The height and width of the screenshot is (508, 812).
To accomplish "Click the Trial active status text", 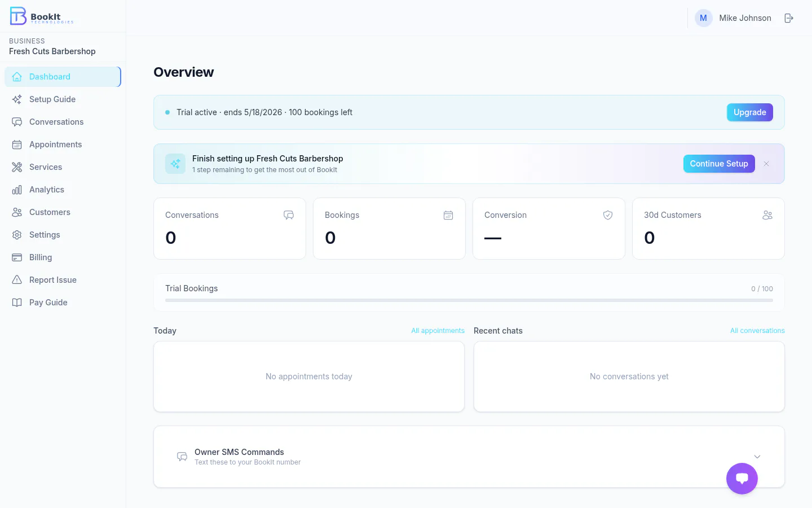I will 264,112.
